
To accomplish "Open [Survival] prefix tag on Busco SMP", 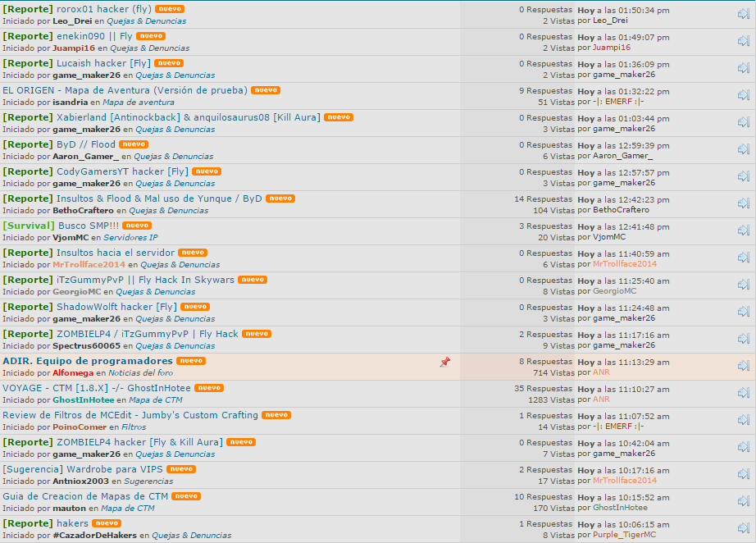I will point(29,226).
